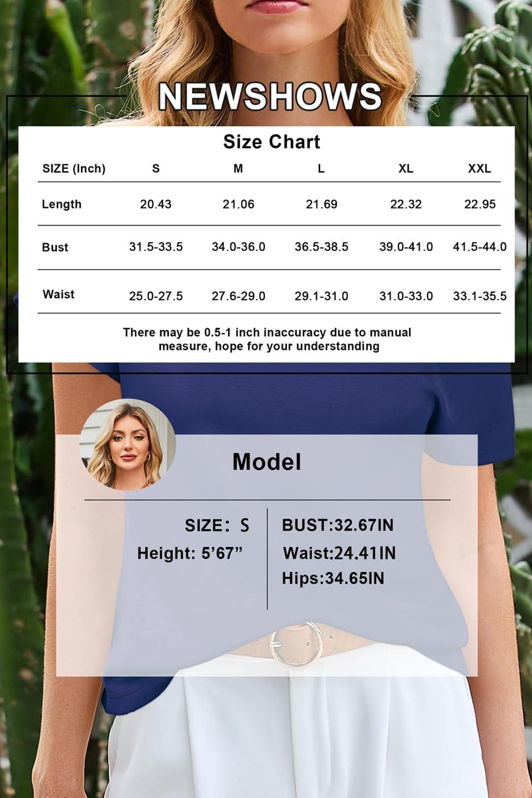
Task: Click the model's circular portrait thumbnail
Action: point(127,444)
